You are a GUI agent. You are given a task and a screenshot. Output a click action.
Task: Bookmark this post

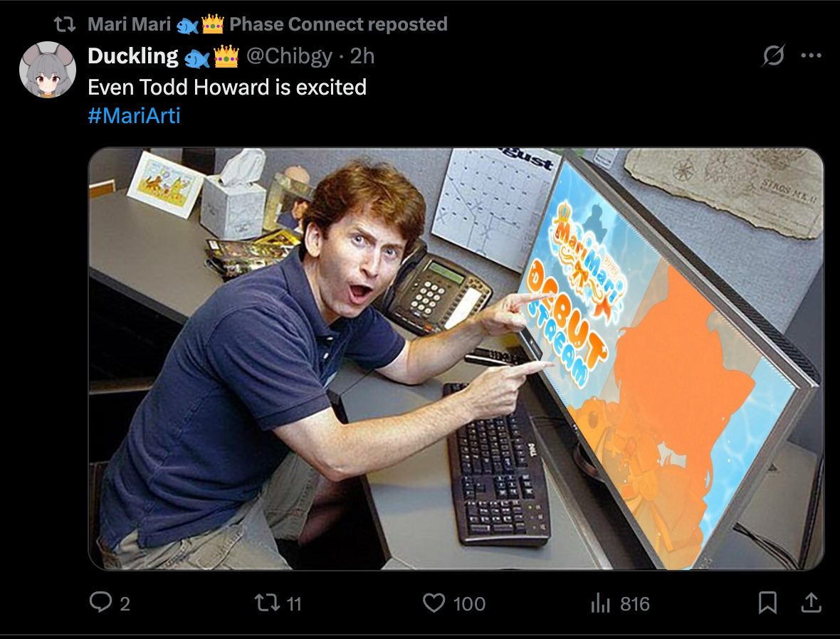coord(767,603)
